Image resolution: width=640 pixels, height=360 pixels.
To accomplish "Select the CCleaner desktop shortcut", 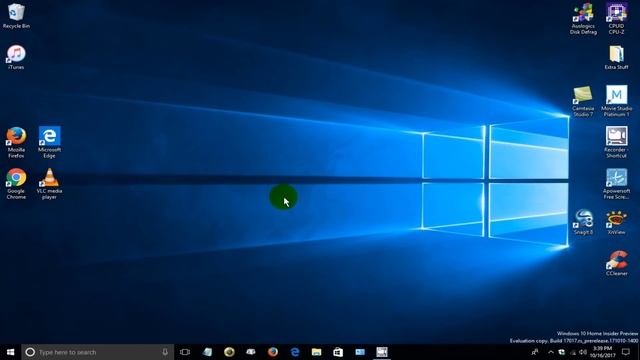I will pyautogui.click(x=616, y=263).
